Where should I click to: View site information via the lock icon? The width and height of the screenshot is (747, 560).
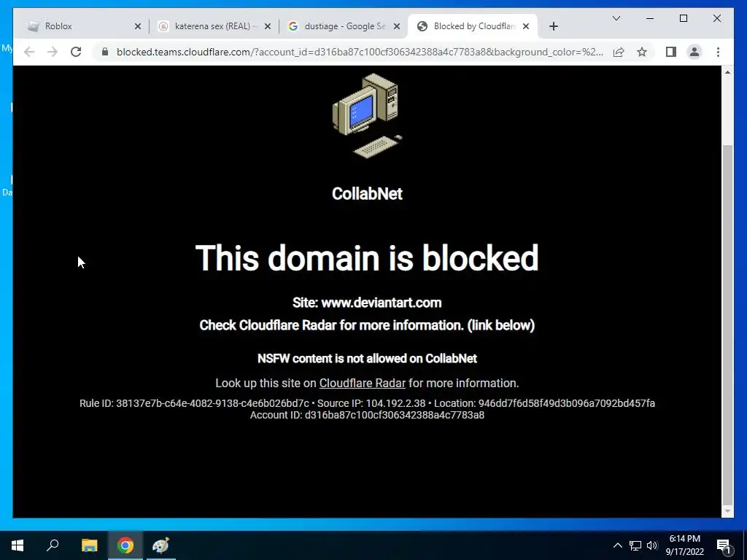(x=105, y=52)
